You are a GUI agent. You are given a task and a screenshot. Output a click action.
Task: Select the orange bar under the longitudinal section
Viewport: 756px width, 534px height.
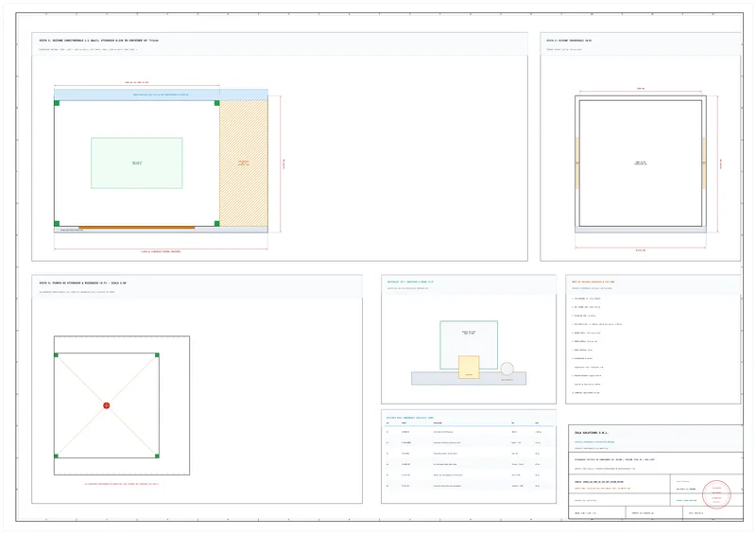pyautogui.click(x=137, y=227)
